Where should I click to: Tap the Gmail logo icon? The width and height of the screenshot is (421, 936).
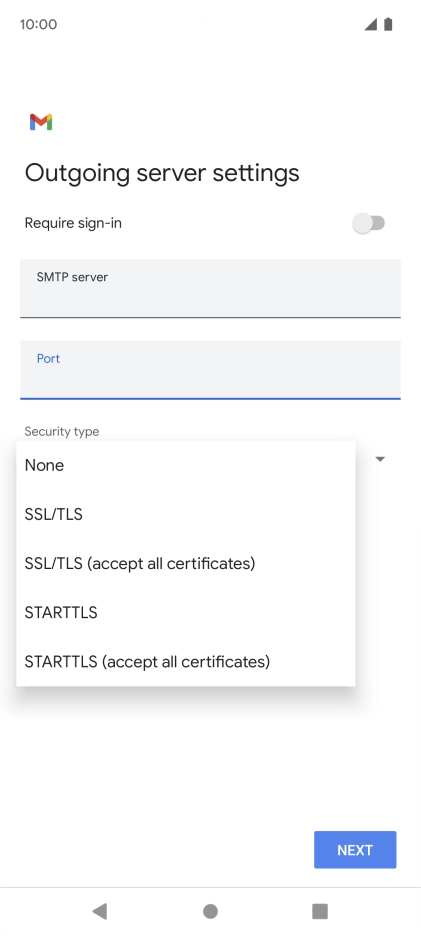(x=41, y=122)
